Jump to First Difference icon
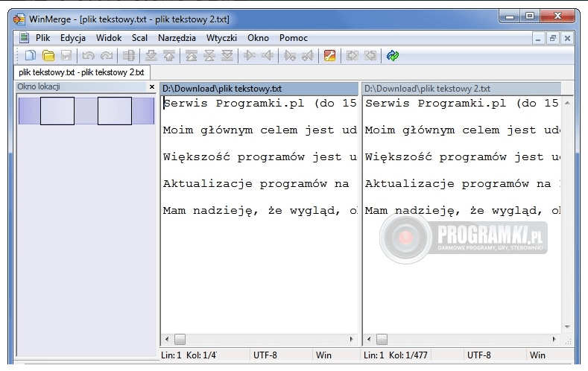The width and height of the screenshot is (588, 371). point(192,56)
